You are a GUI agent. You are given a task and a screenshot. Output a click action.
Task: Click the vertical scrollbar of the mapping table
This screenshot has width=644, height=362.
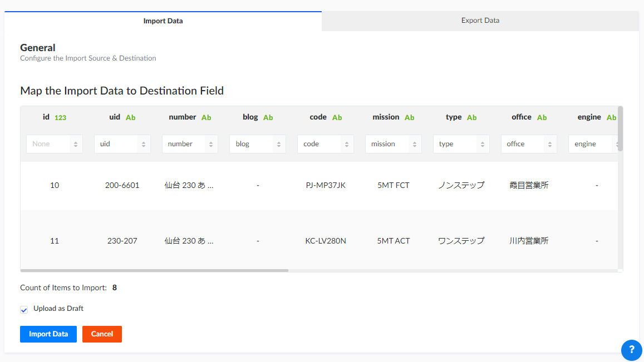pyautogui.click(x=620, y=128)
